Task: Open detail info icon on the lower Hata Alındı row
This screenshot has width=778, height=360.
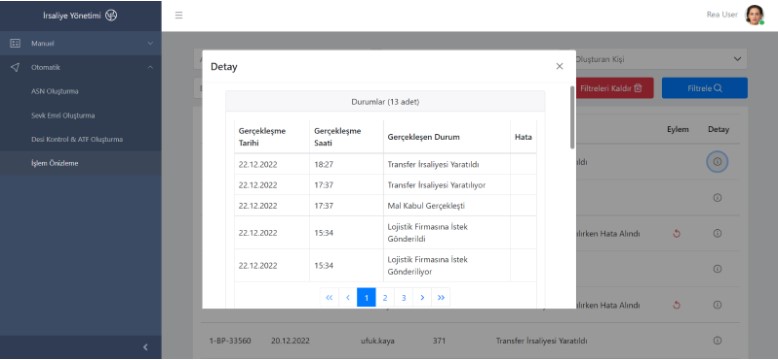Action: coord(717,305)
